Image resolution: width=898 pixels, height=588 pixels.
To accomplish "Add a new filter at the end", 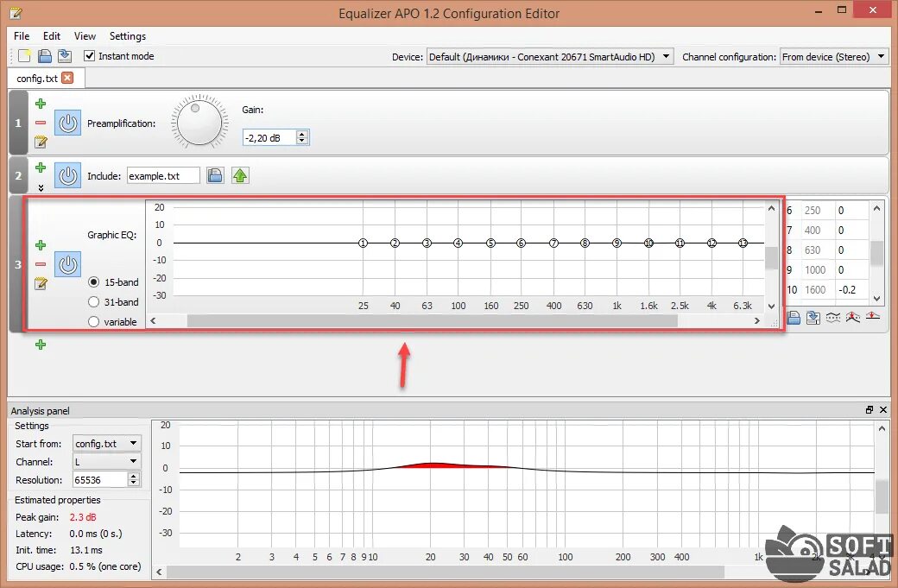I will [41, 345].
